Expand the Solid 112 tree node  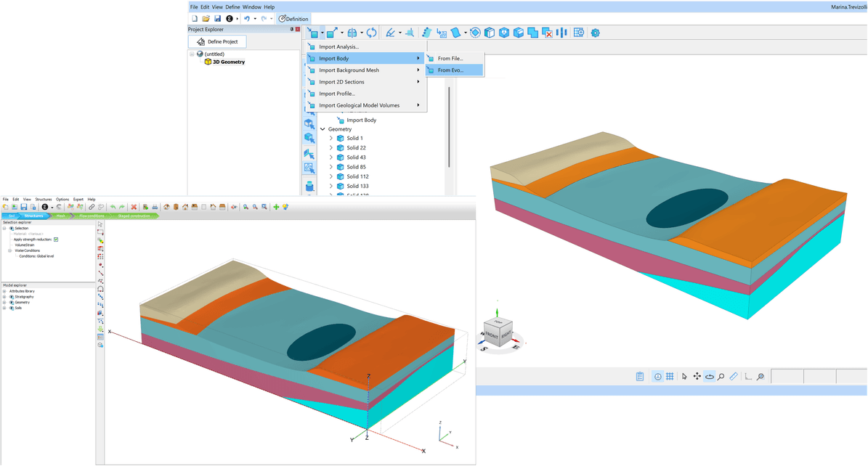[331, 176]
